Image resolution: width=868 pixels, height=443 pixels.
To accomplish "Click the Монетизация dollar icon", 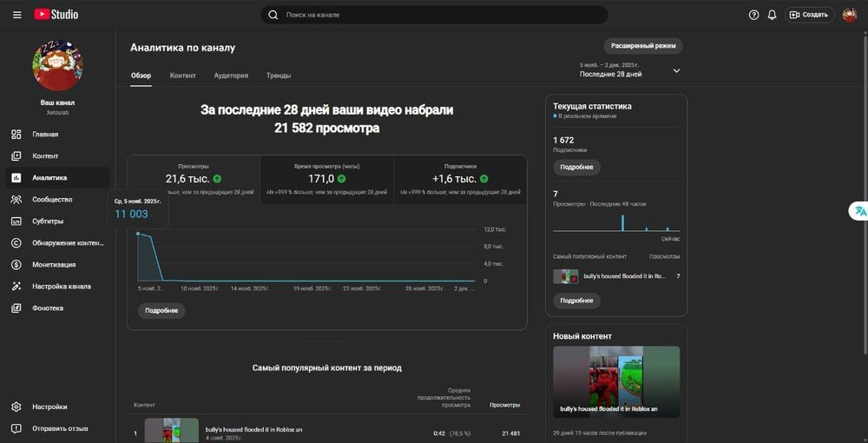I will [16, 265].
